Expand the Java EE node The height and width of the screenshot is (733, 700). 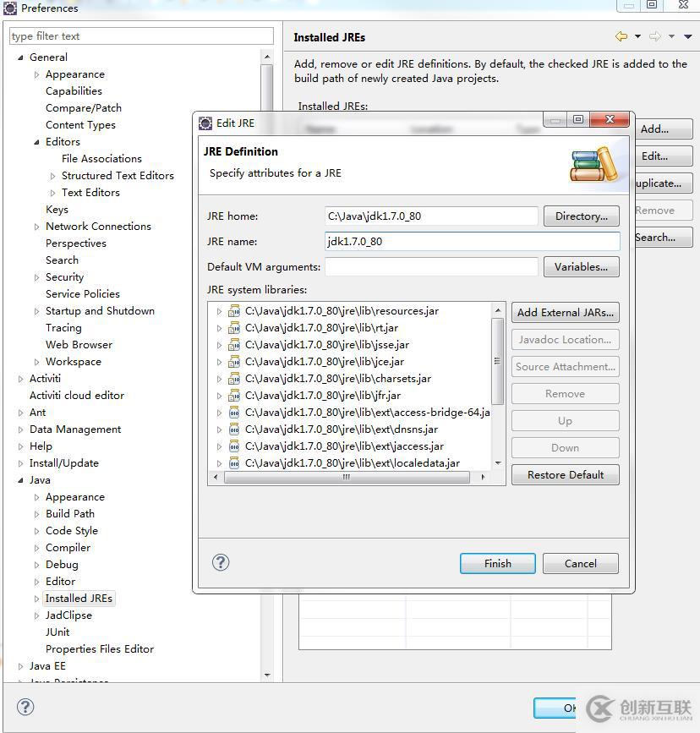[x=20, y=666]
